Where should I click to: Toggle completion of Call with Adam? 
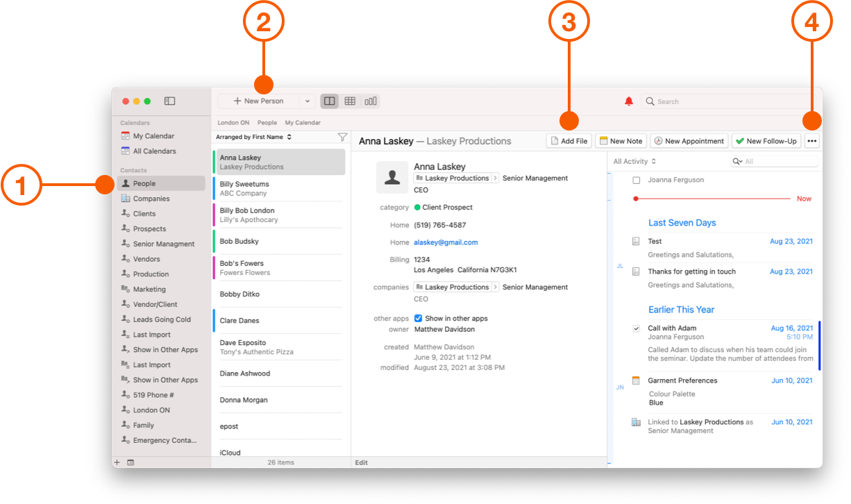click(636, 328)
